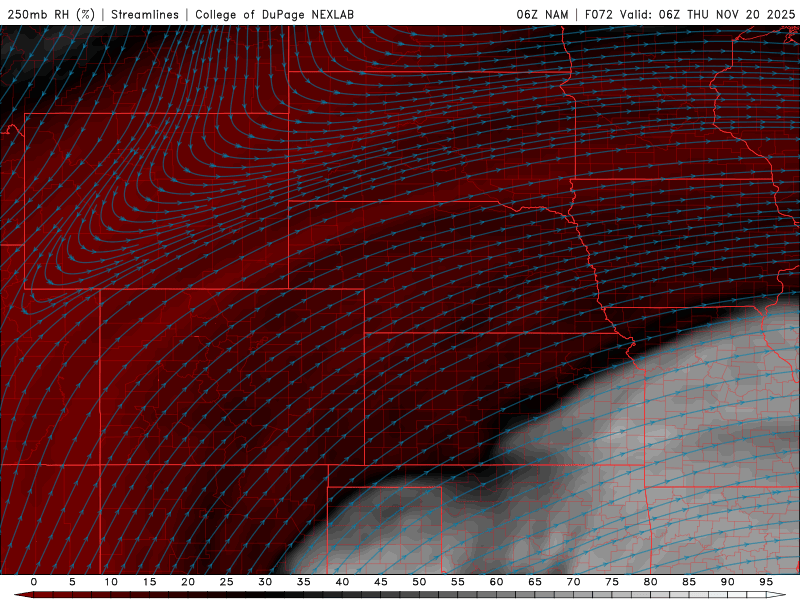Click the "250mb RH (%)" title text
Screen dimensions: 800x600
[x=51, y=14]
